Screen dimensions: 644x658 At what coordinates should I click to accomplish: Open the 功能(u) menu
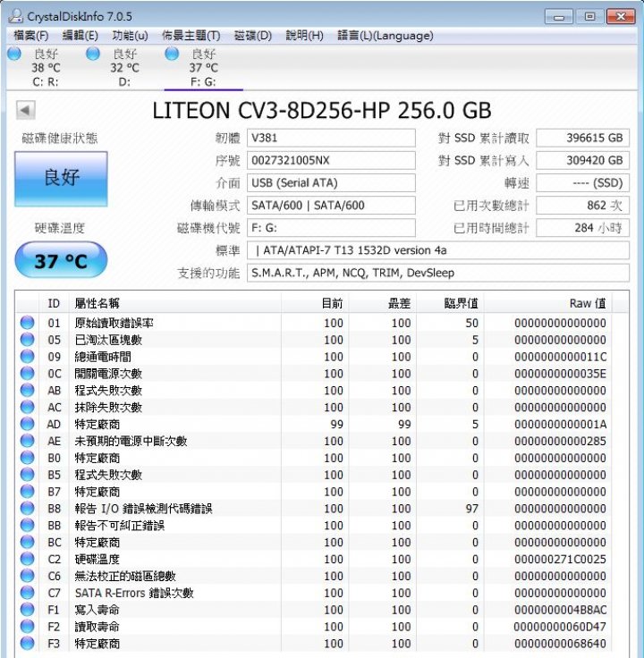click(x=131, y=36)
